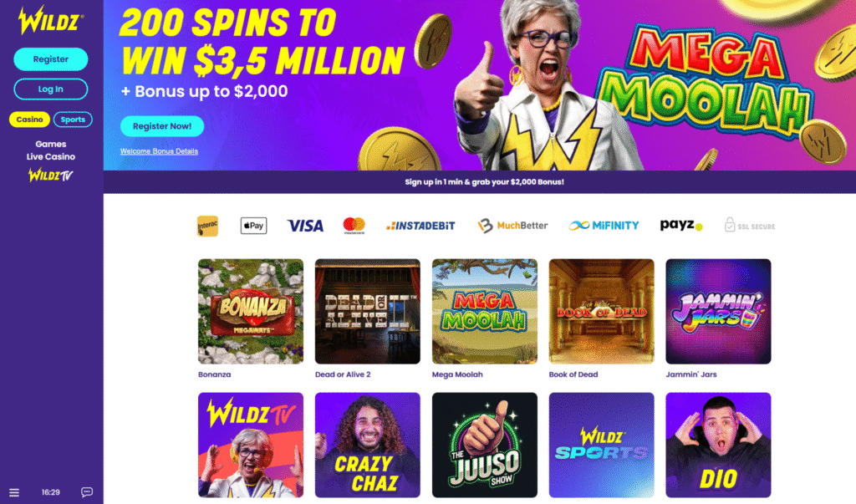The image size is (856, 504).
Task: Click the SSL Secure padlock badge
Action: point(750,226)
